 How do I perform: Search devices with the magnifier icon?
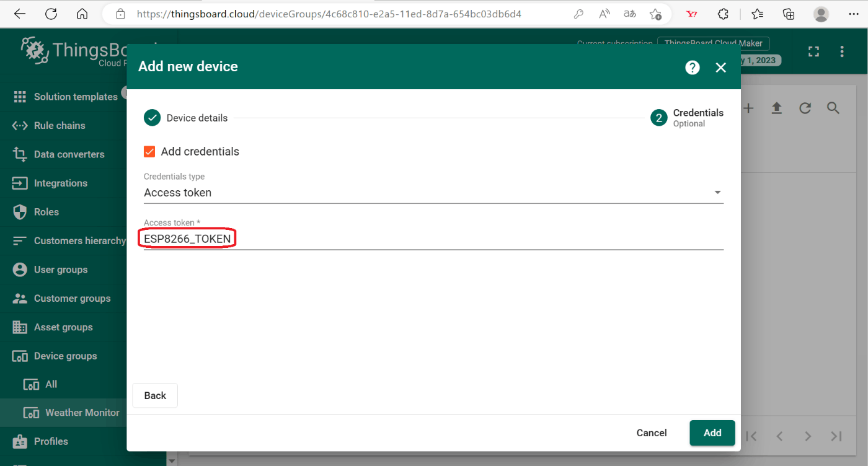click(833, 108)
